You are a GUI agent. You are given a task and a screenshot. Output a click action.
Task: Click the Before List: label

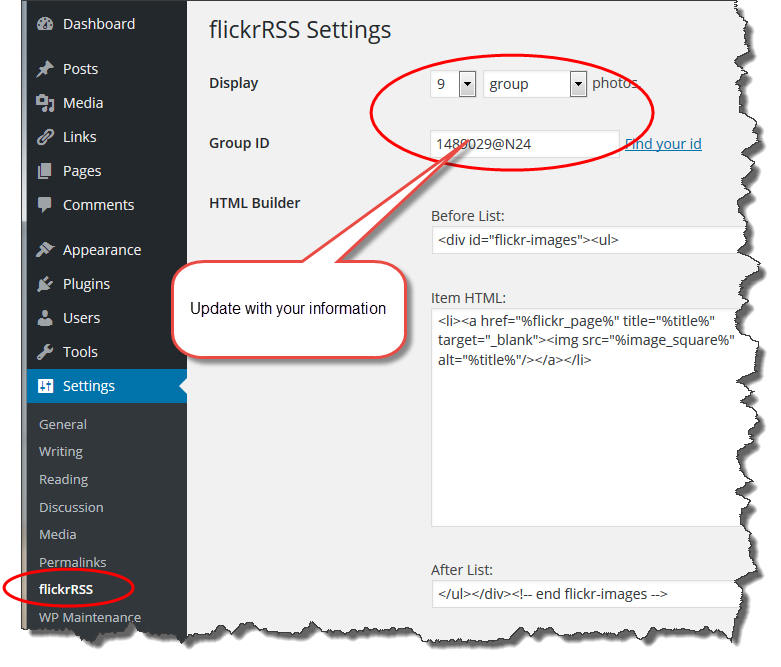tap(468, 216)
